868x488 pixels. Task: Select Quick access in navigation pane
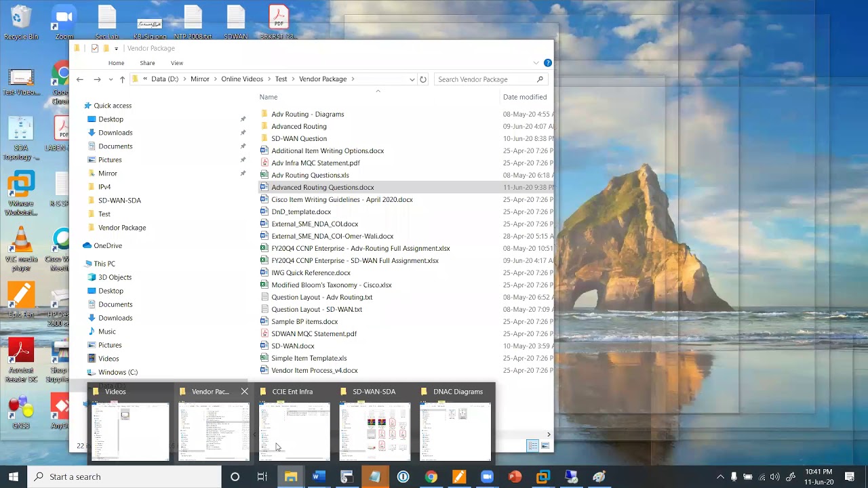click(x=113, y=106)
